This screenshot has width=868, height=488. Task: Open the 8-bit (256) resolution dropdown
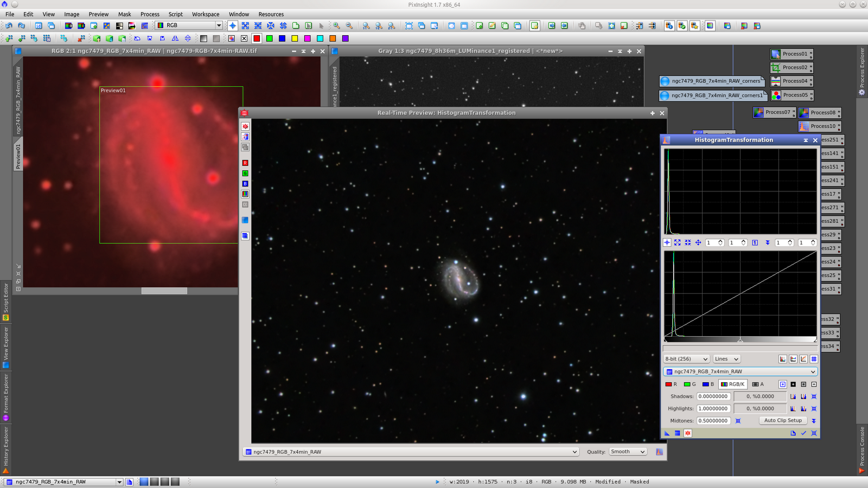point(687,359)
